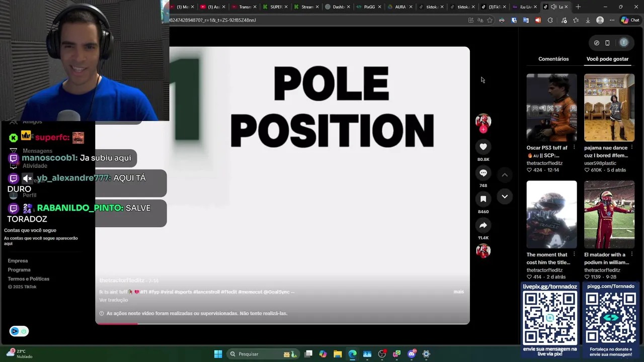Like the video with the heart icon
644x362 pixels.
(483, 147)
